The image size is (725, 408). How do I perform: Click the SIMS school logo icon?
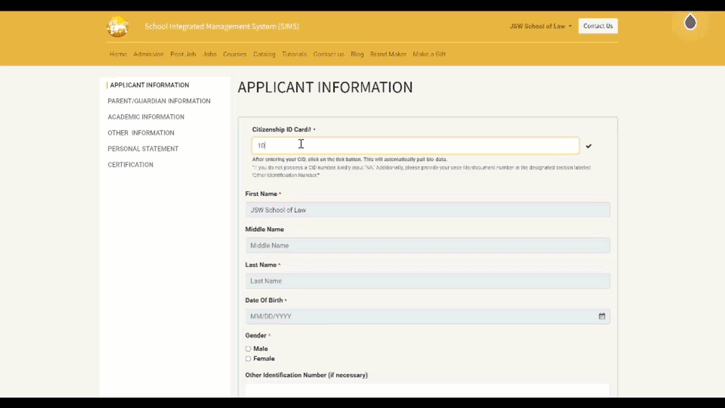tap(118, 27)
